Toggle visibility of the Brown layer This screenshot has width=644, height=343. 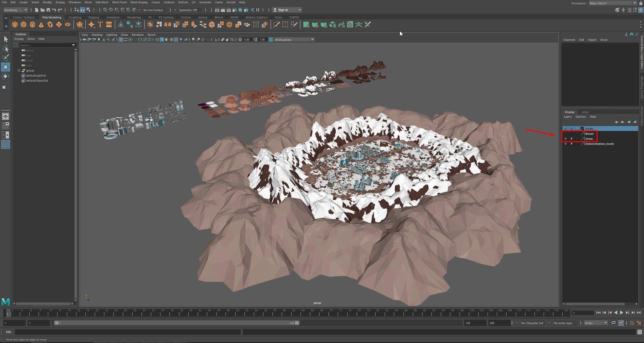pyautogui.click(x=565, y=134)
